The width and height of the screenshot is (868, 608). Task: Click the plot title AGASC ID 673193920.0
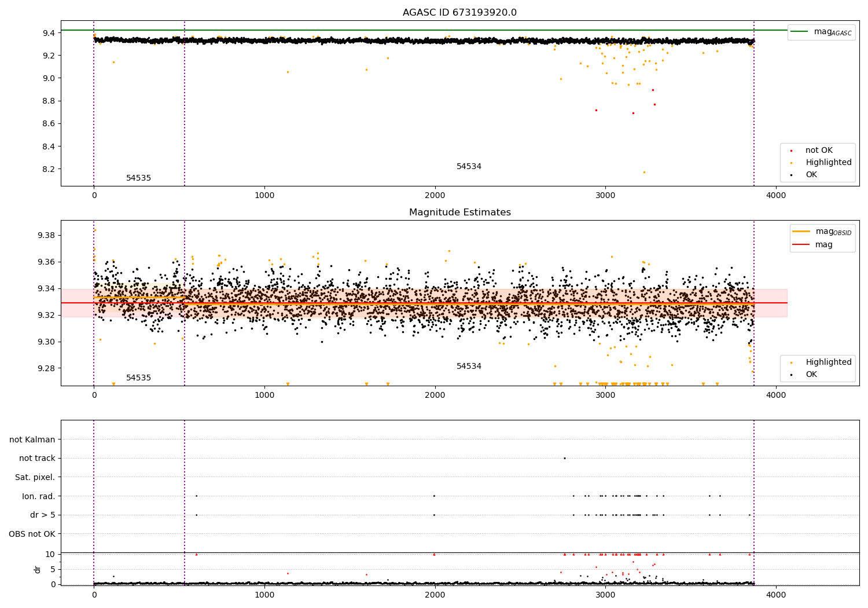point(459,13)
